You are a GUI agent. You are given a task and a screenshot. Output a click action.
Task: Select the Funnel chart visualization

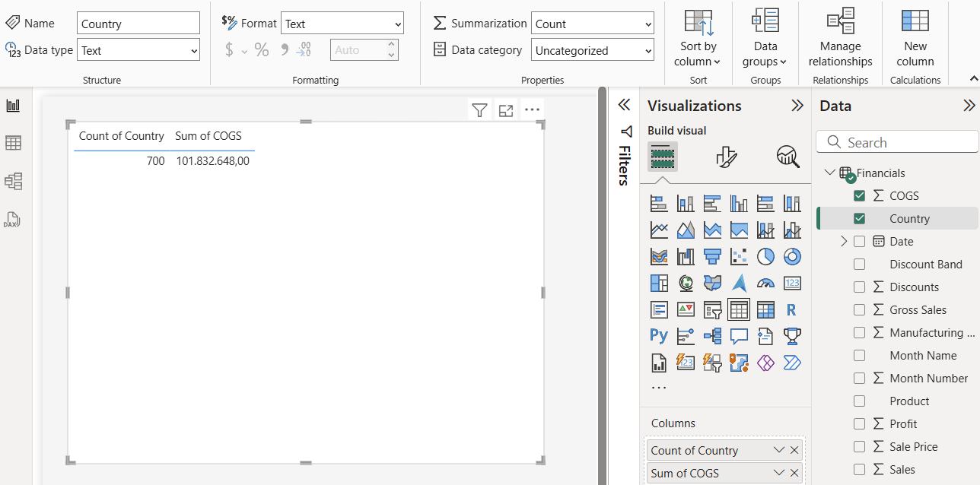tap(712, 257)
